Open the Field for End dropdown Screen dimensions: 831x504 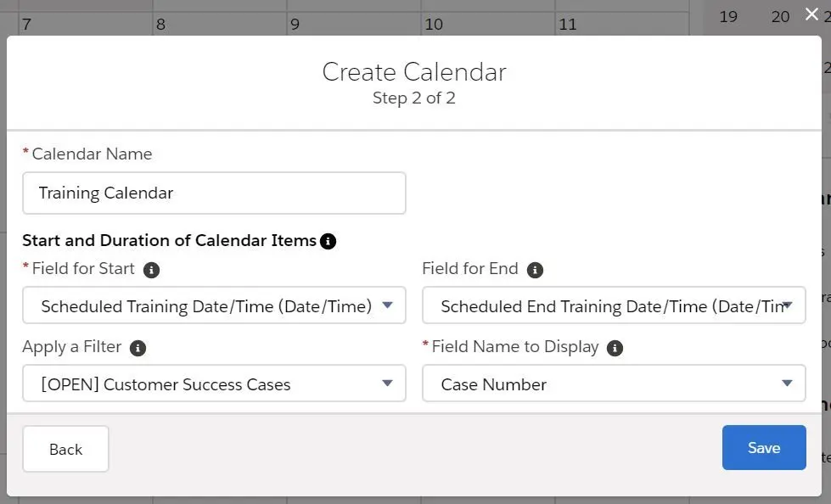pos(614,305)
